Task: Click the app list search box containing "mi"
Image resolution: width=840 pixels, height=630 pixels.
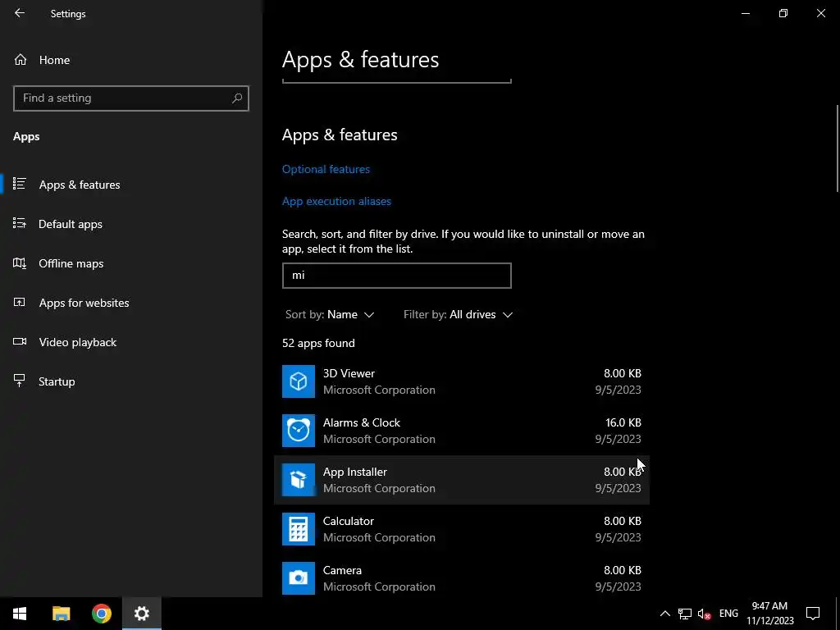Action: pos(396,276)
